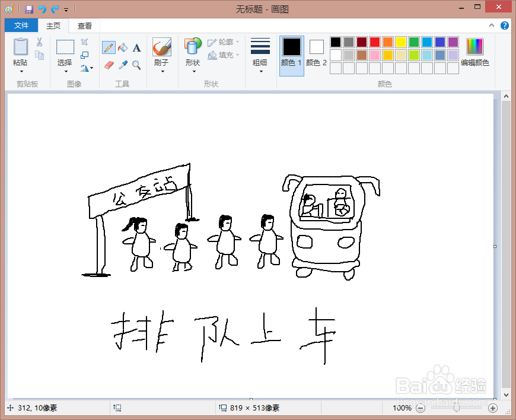Select the Eraser tool
516x420 pixels.
point(109,65)
